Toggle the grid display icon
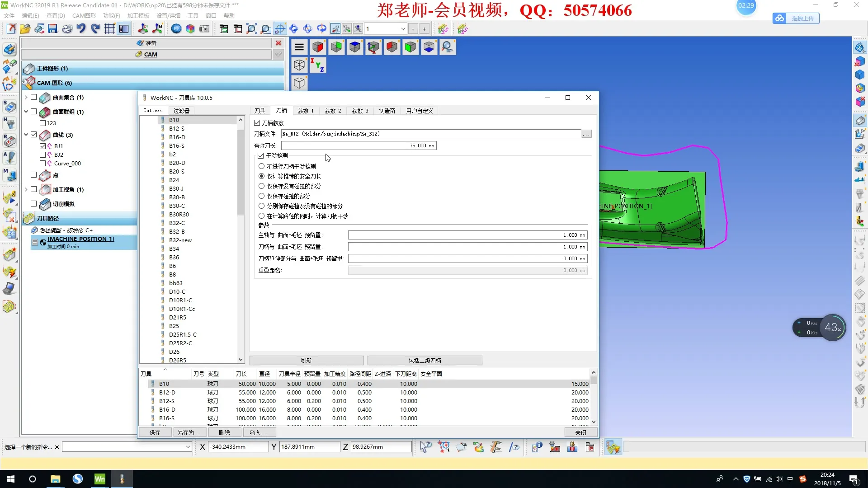 [109, 29]
